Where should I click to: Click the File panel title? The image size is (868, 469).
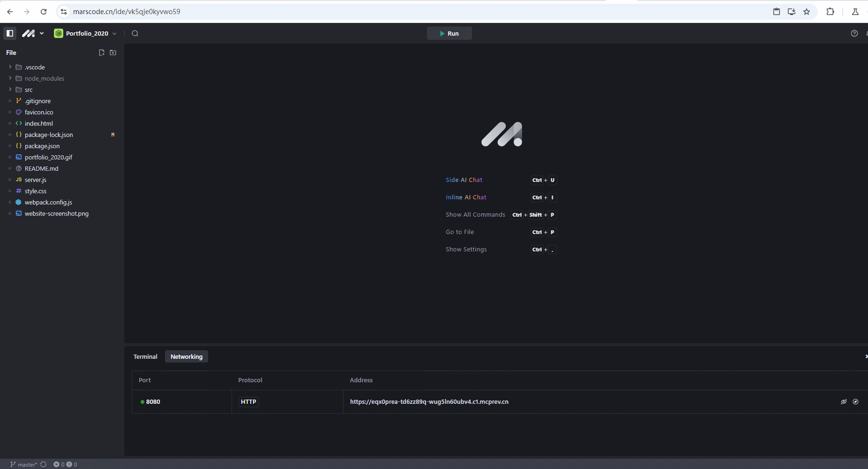coord(11,53)
